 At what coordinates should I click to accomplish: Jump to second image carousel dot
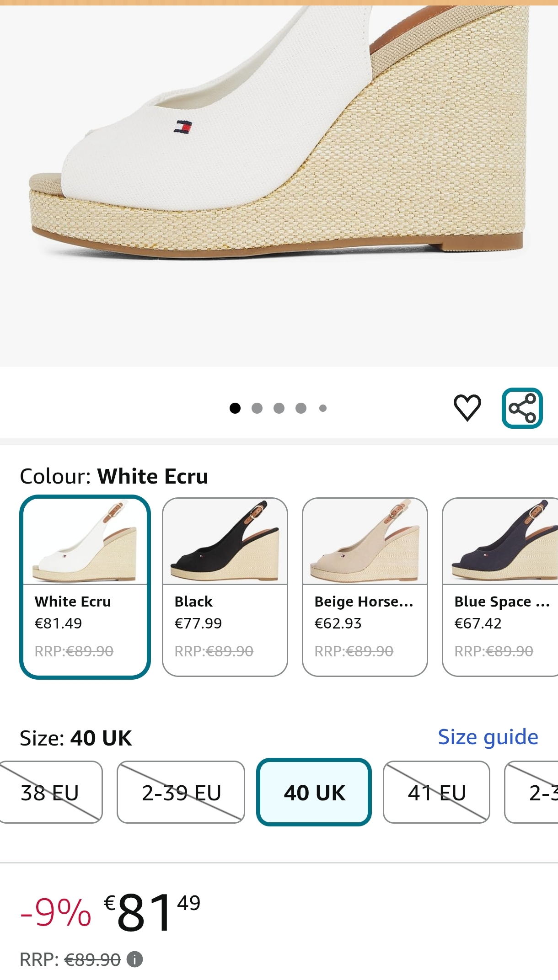pyautogui.click(x=257, y=408)
